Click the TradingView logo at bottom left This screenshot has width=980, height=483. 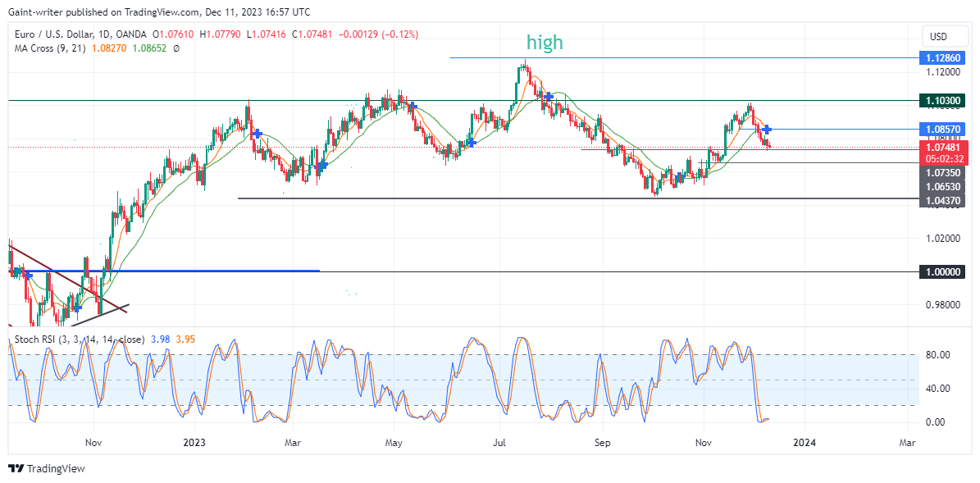point(46,468)
